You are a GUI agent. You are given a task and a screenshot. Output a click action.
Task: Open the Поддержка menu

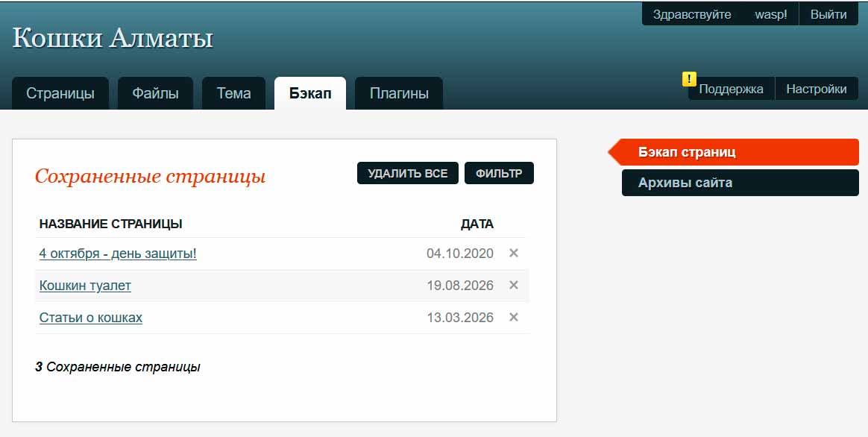pos(731,89)
